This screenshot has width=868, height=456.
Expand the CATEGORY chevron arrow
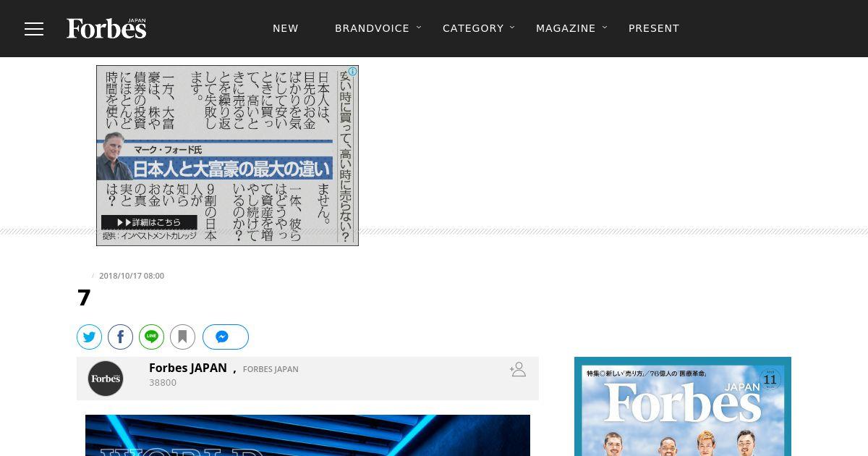(512, 28)
